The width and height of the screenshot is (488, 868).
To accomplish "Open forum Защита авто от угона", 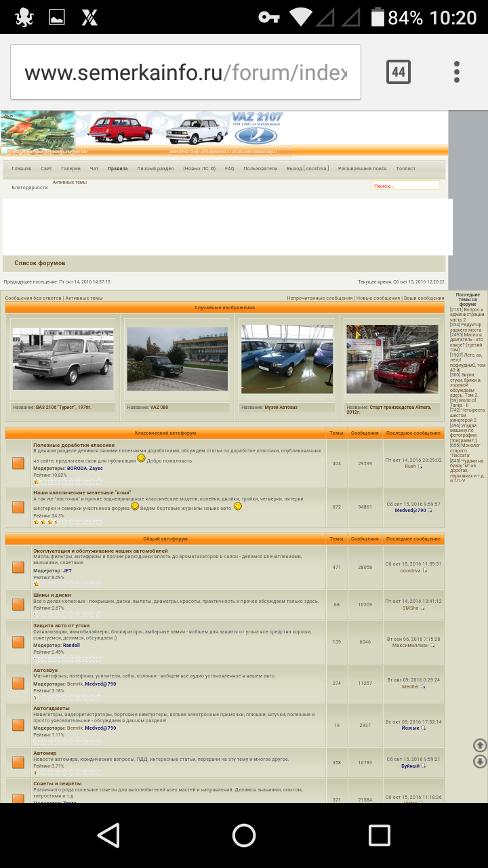I will (x=61, y=625).
